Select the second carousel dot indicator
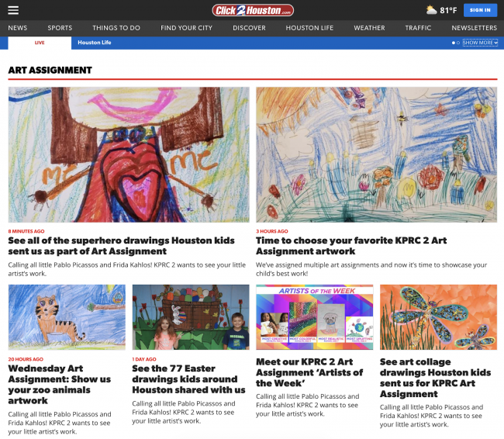This screenshot has width=504, height=439. tap(458, 43)
